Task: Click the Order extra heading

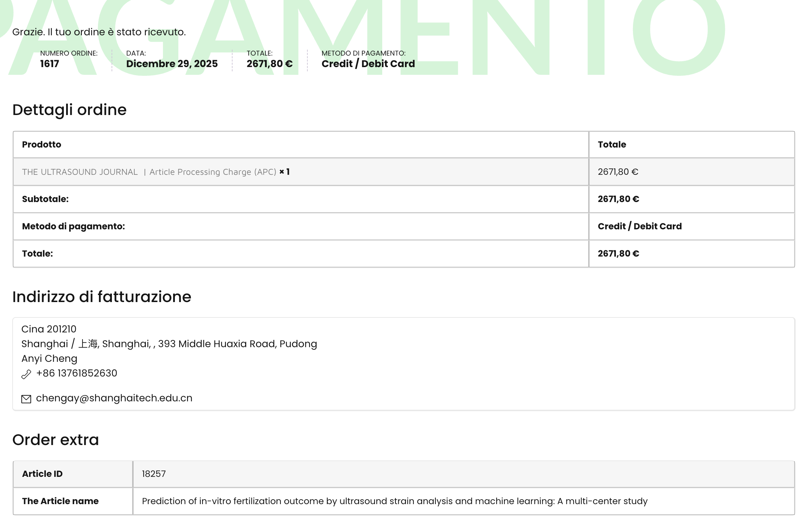Action: point(56,440)
